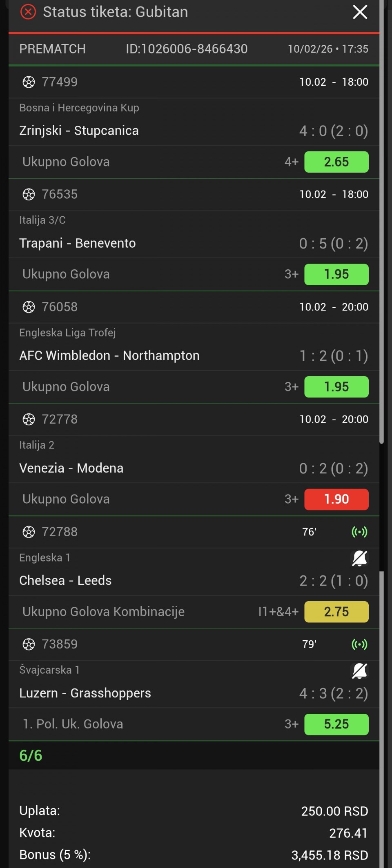The height and width of the screenshot is (868, 392).
Task: Open the Trapani - Benevento match
Action: (78, 243)
